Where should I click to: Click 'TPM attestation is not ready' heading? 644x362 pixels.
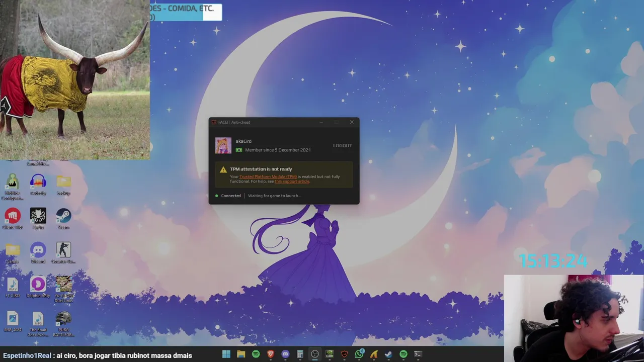(x=261, y=169)
